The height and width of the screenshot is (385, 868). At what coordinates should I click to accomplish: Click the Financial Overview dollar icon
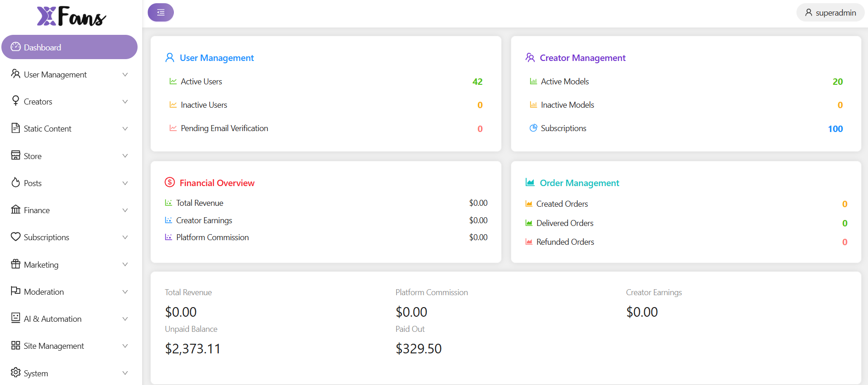coord(170,182)
